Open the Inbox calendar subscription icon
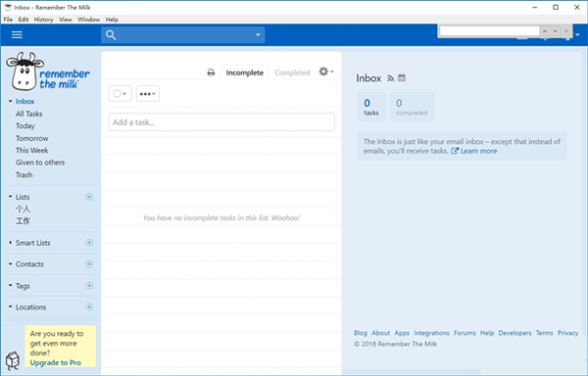The height and width of the screenshot is (376, 588). click(402, 77)
